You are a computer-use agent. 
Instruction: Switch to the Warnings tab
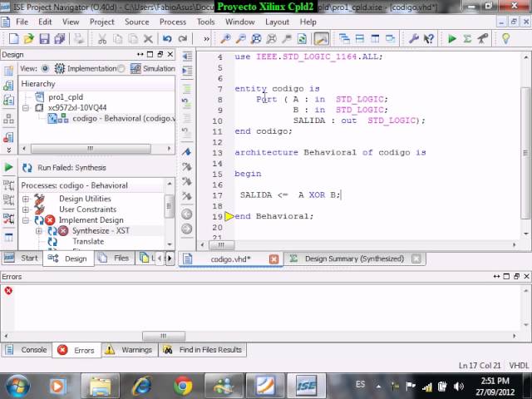point(130,350)
